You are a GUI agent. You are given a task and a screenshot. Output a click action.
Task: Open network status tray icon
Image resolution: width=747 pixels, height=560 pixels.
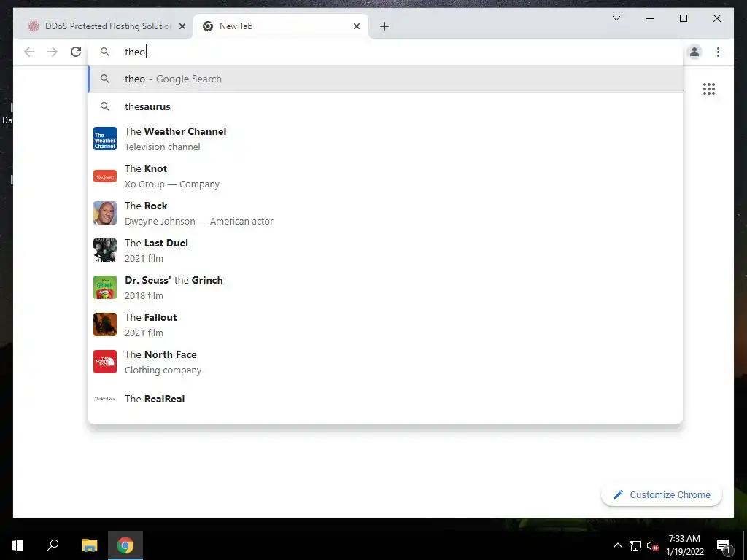pyautogui.click(x=635, y=545)
